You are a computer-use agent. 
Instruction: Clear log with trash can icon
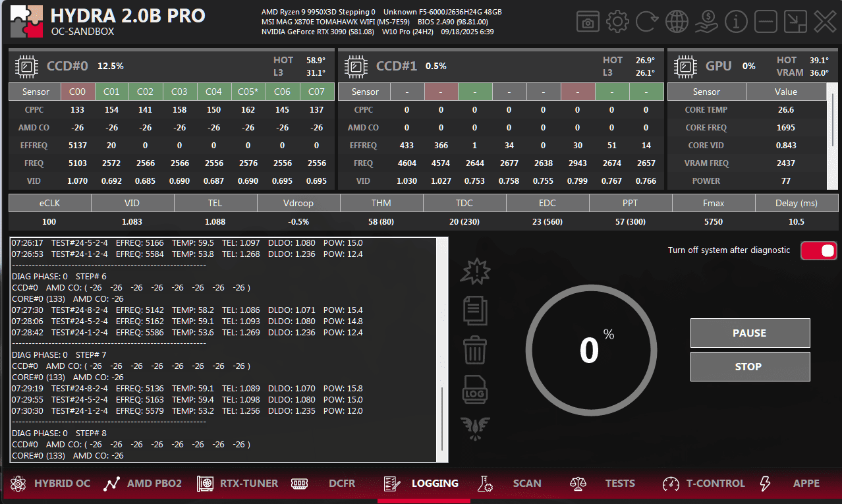474,350
